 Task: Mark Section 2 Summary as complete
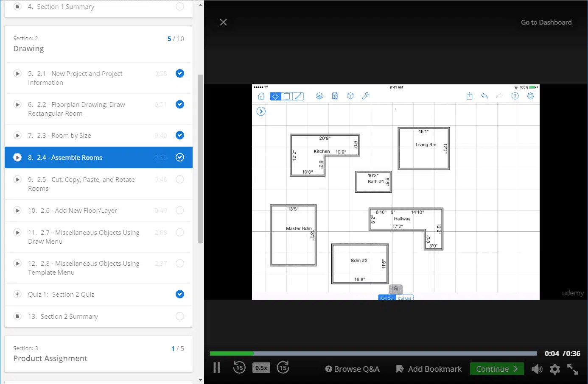point(180,316)
